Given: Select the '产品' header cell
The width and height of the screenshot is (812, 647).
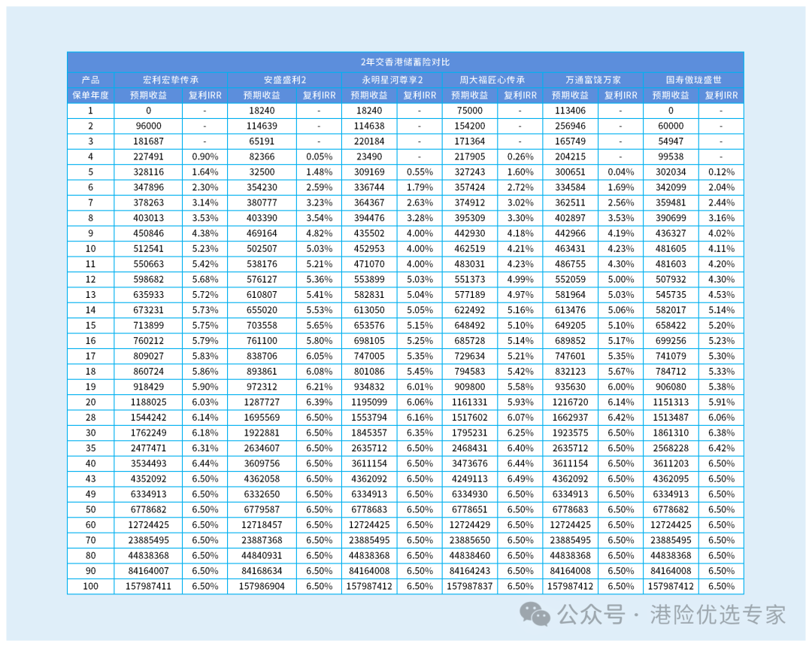Looking at the screenshot, I should click(91, 80).
